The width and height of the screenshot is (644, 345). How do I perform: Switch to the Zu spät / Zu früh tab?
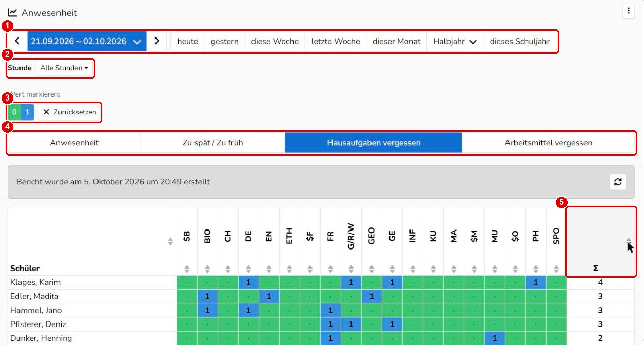click(x=213, y=143)
